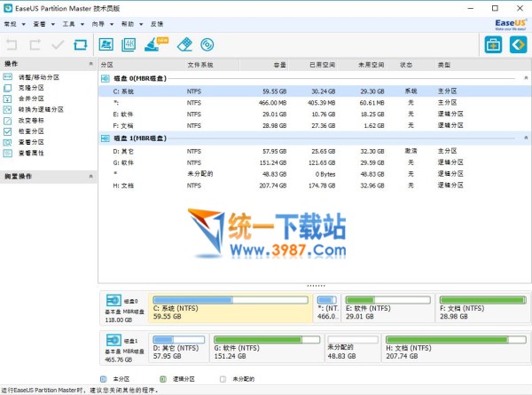Select the G: partition 151.24 GB row
532x395 pixels.
(x=315, y=162)
